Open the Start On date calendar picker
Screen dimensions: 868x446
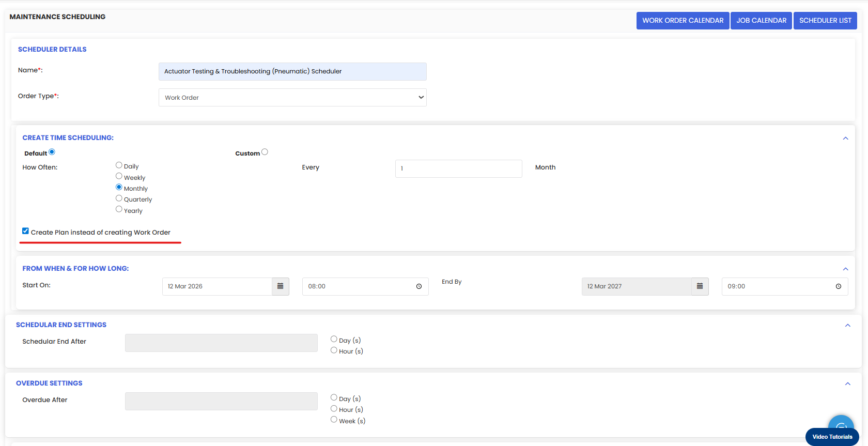tap(281, 286)
